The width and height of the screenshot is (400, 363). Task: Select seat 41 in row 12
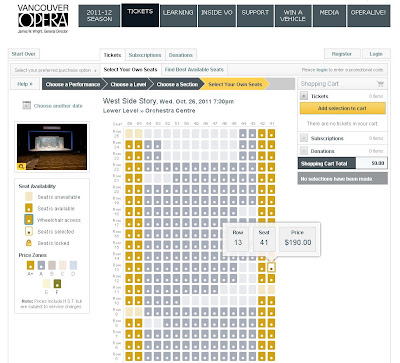click(272, 278)
